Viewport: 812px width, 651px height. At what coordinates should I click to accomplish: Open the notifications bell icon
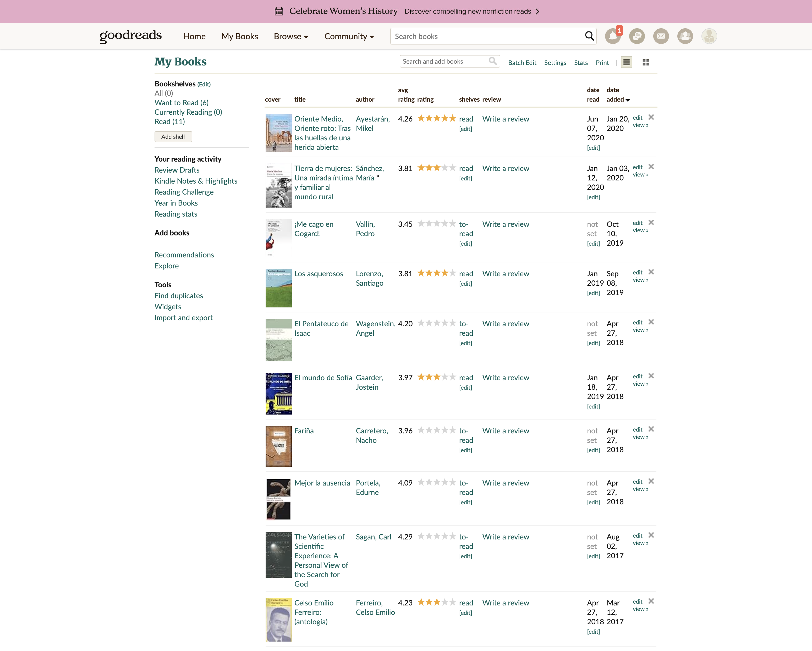[x=613, y=36]
